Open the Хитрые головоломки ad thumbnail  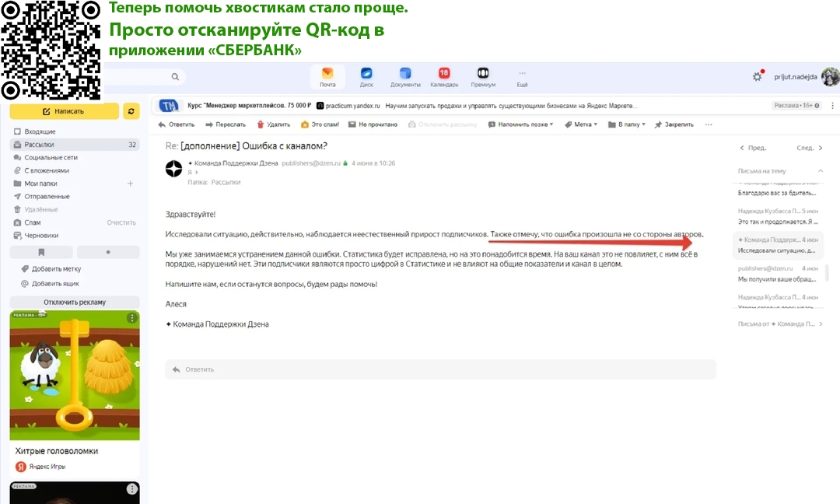[x=75, y=376]
